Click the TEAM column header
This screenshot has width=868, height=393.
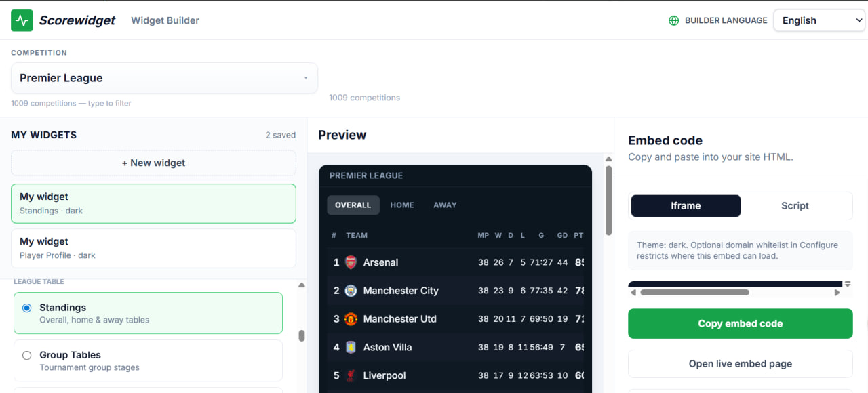(x=357, y=235)
